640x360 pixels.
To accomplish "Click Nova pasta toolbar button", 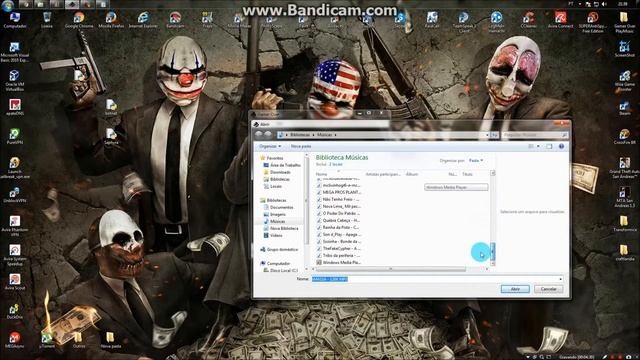I will [301, 146].
